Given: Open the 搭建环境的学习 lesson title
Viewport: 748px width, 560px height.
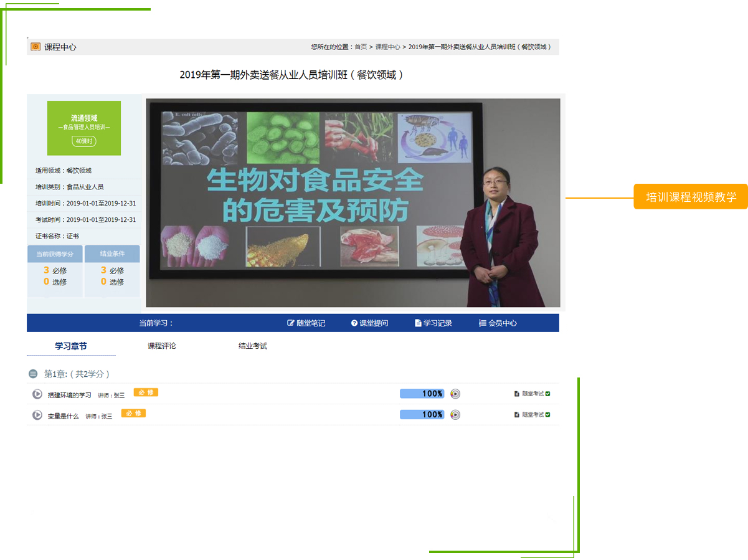Looking at the screenshot, I should (x=69, y=395).
